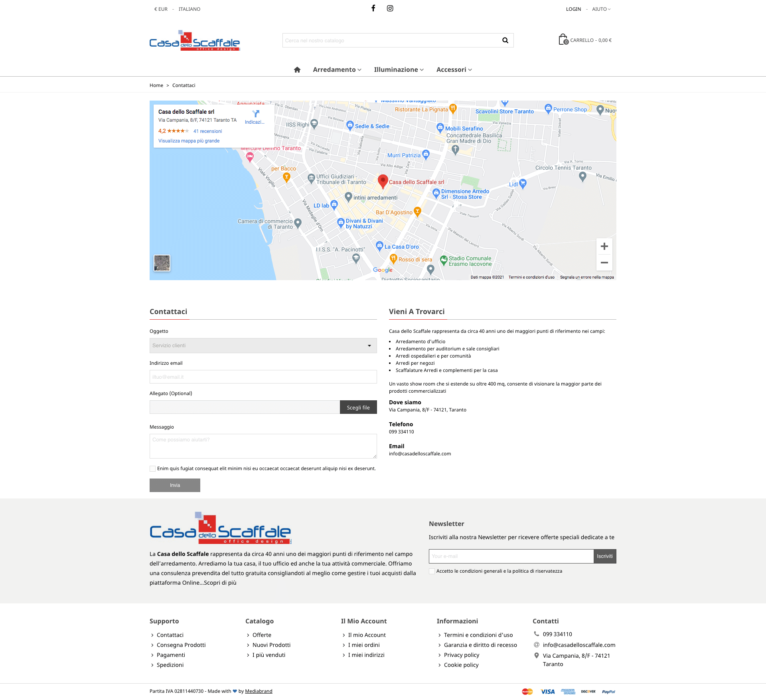Open footer Cookie policy link
The height and width of the screenshot is (700, 766).
(461, 665)
